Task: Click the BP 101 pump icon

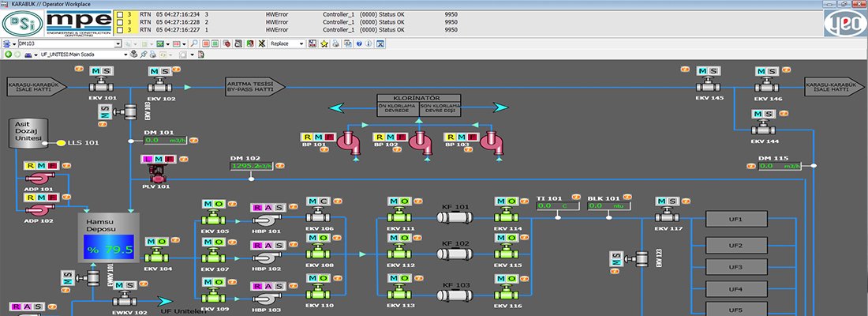Action: coord(349,144)
